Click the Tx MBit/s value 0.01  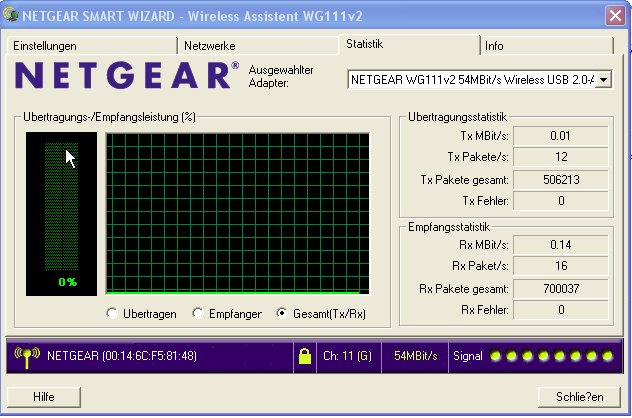(x=560, y=136)
